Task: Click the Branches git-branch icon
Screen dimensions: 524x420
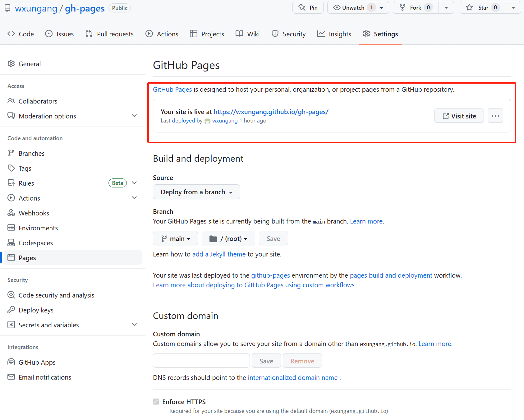Action: [x=11, y=153]
